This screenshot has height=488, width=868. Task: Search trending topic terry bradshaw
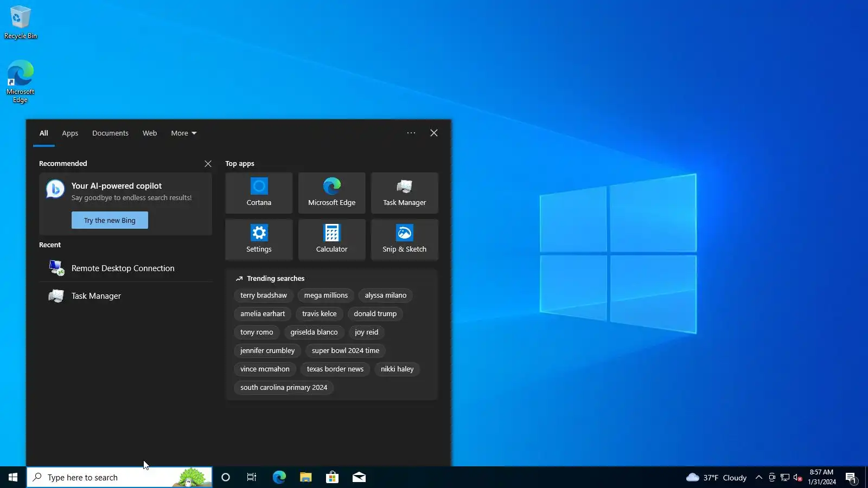coord(264,296)
